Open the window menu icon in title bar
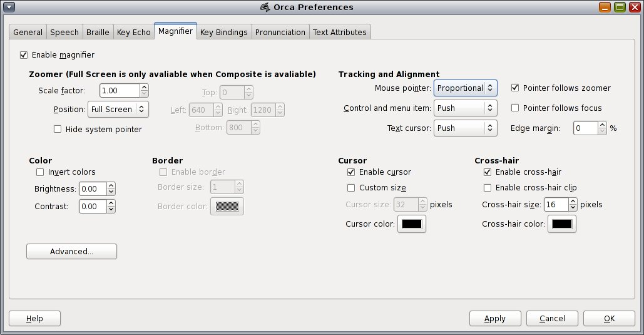The image size is (644, 335). pyautogui.click(x=9, y=7)
